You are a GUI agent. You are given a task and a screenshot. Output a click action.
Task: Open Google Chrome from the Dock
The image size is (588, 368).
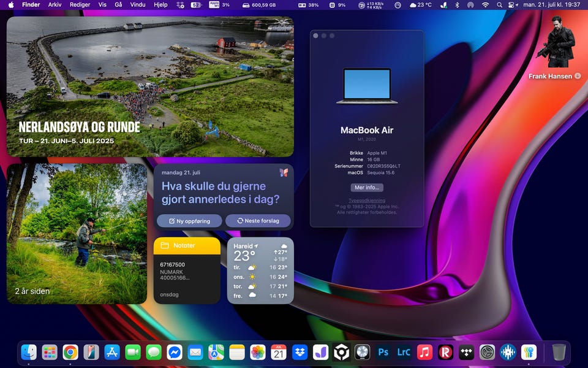(70, 352)
